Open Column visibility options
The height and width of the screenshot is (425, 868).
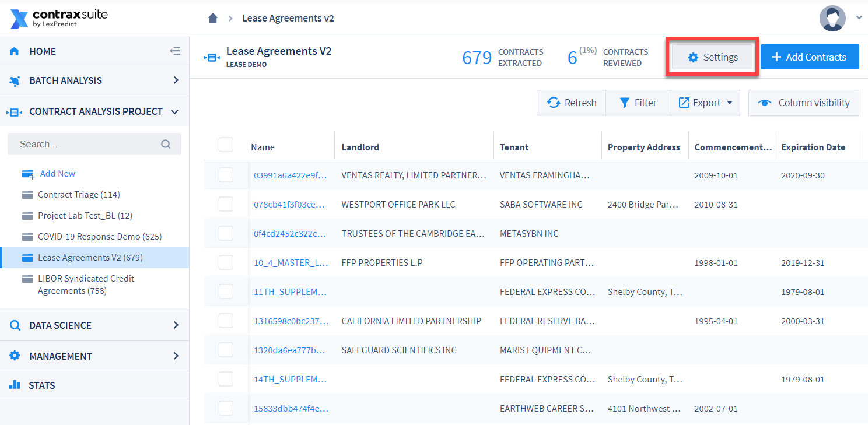click(804, 103)
